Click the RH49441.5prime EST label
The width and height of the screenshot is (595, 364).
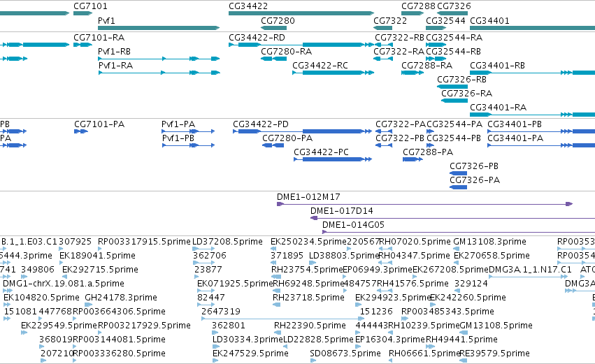pos(461,340)
